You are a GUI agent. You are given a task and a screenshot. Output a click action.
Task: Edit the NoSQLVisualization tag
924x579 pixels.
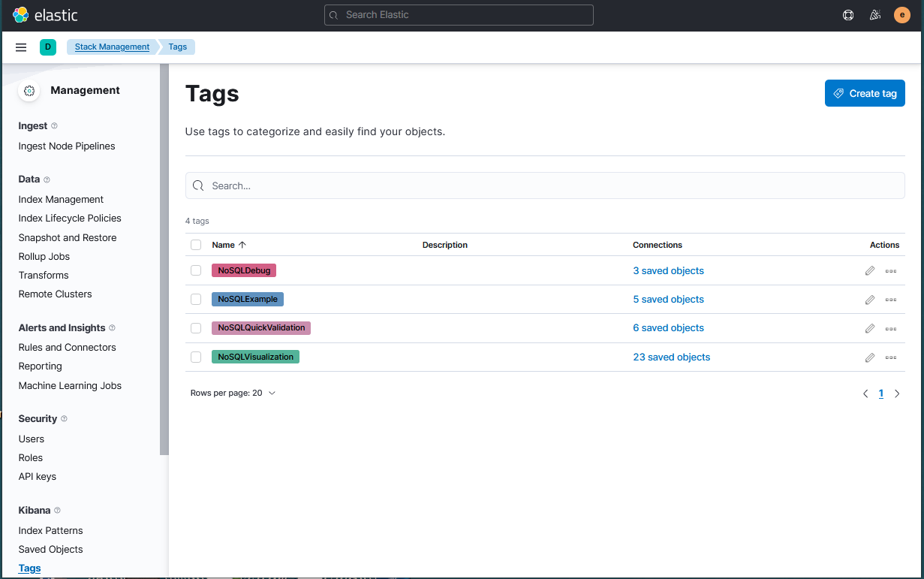870,357
